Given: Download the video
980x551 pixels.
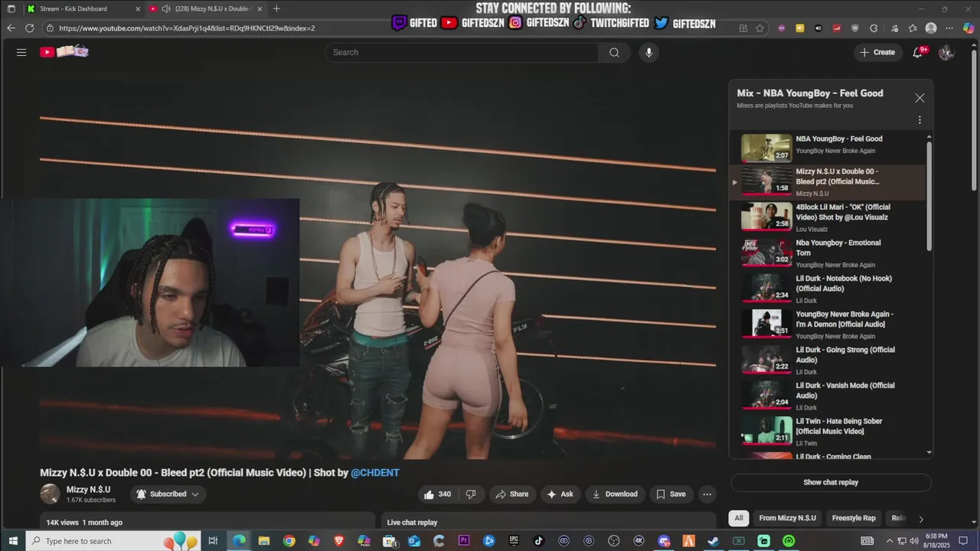Looking at the screenshot, I should [x=614, y=494].
